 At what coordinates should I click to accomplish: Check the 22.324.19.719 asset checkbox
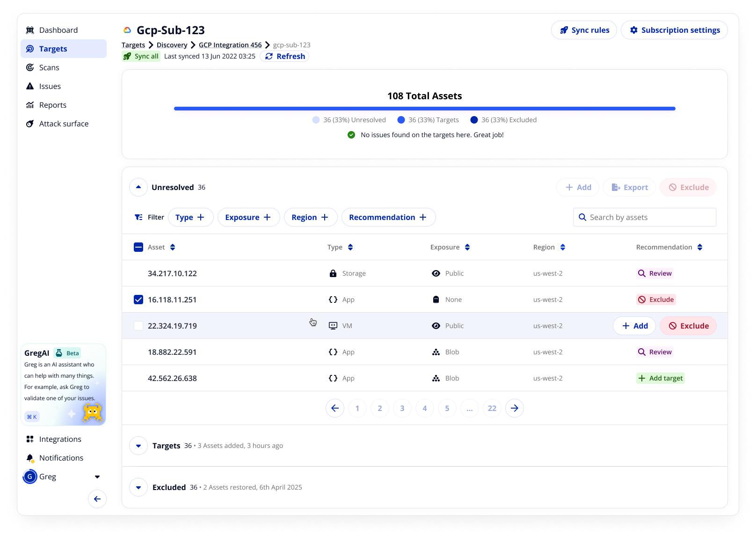[x=138, y=326]
